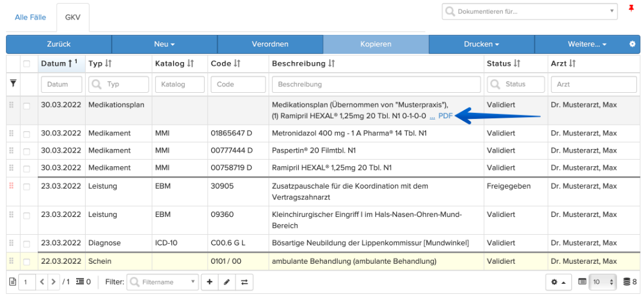Click the Katalog filter field
This screenshot has width=644, height=298.
click(180, 85)
